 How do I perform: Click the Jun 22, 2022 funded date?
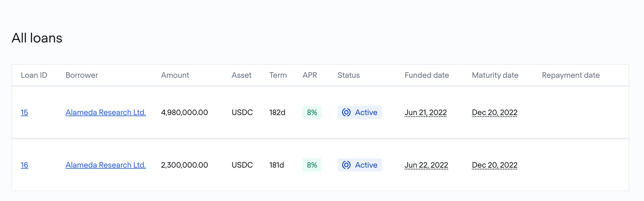(426, 165)
